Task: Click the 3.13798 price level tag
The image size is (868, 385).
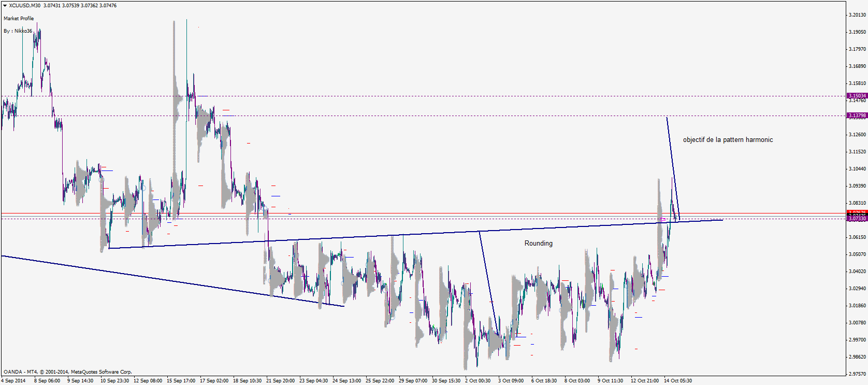Action: tap(857, 116)
